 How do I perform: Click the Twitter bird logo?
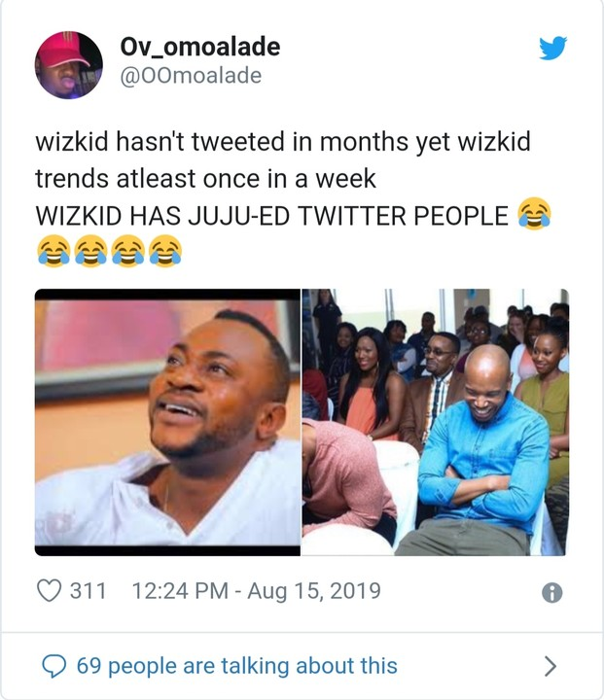point(553,47)
